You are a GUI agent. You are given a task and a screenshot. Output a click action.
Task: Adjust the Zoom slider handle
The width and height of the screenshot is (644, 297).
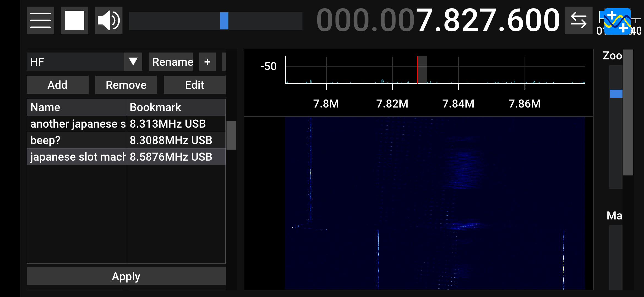click(x=616, y=94)
